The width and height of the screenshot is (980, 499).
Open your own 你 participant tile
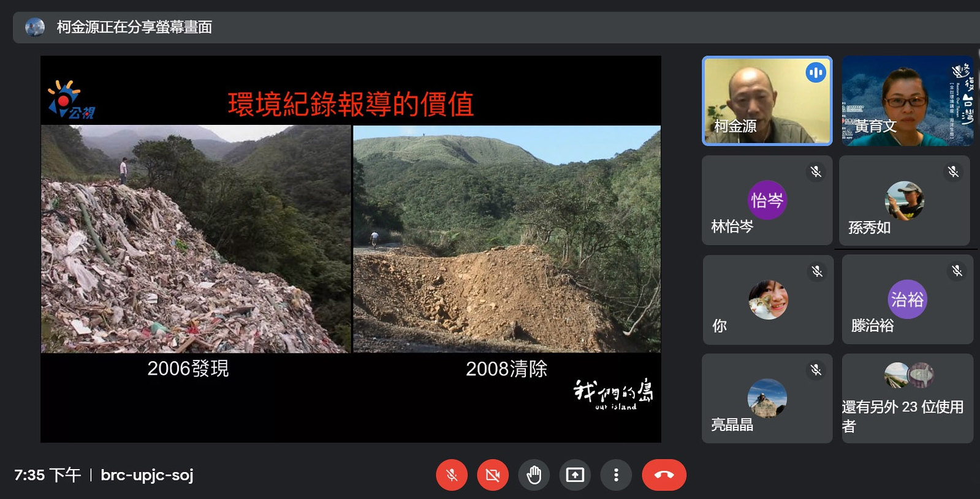[768, 300]
